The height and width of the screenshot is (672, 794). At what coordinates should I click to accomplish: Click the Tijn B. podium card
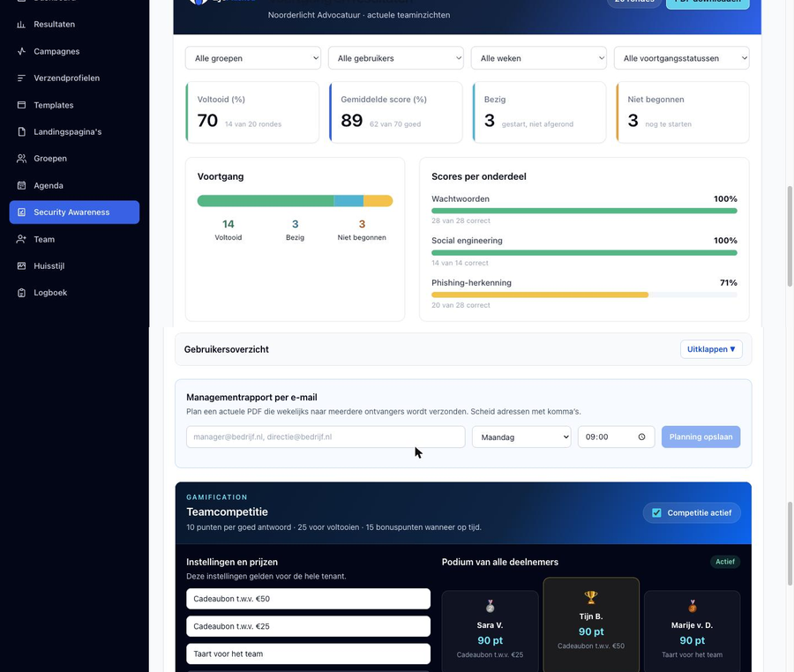pos(591,624)
